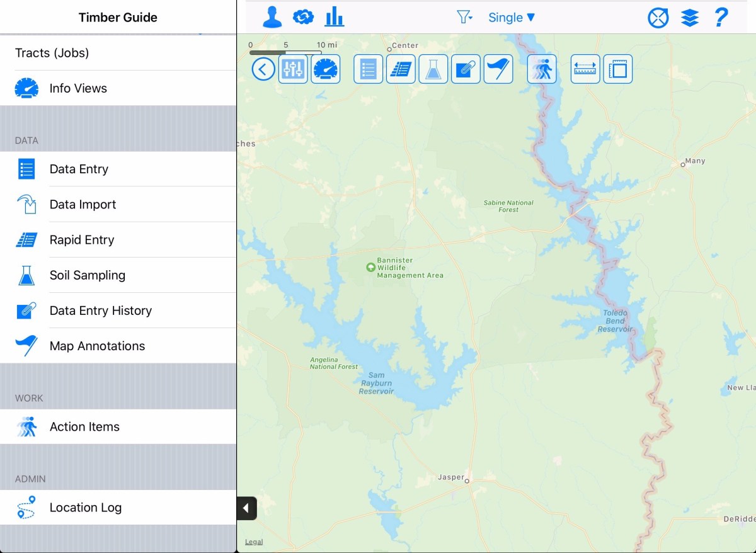
Task: Open the Action Items walking-figure toolbar icon
Action: coord(541,69)
